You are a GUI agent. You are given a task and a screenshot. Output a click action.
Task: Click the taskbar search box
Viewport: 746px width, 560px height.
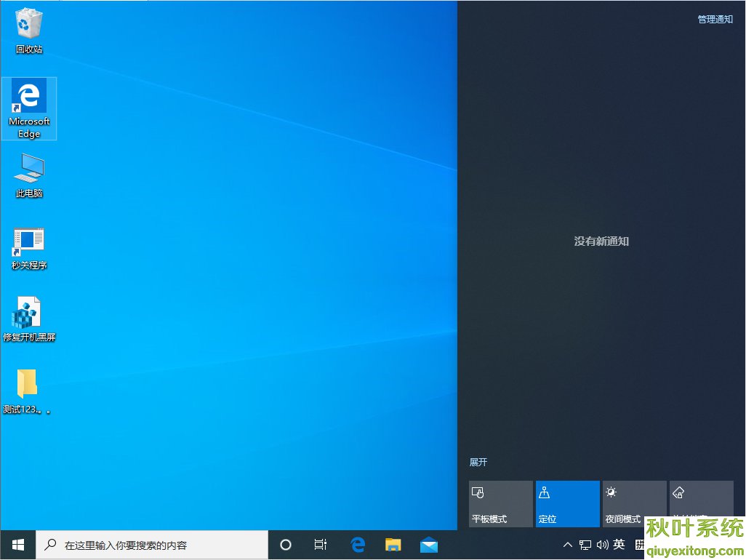coord(152,545)
